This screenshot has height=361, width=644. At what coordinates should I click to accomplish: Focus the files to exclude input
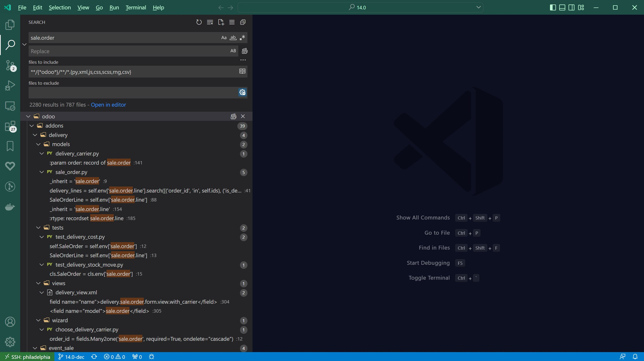pyautogui.click(x=133, y=93)
